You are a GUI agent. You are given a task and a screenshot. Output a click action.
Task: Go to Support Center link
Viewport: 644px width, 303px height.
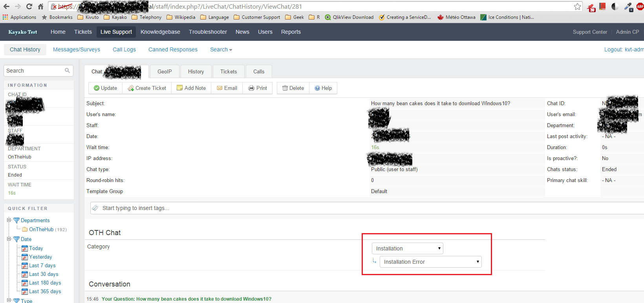click(590, 32)
